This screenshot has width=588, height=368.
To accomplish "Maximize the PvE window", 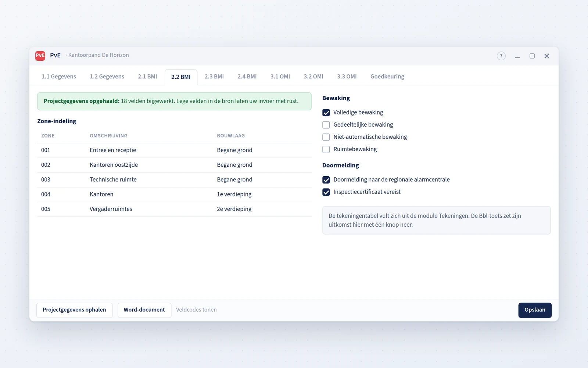I will [532, 56].
